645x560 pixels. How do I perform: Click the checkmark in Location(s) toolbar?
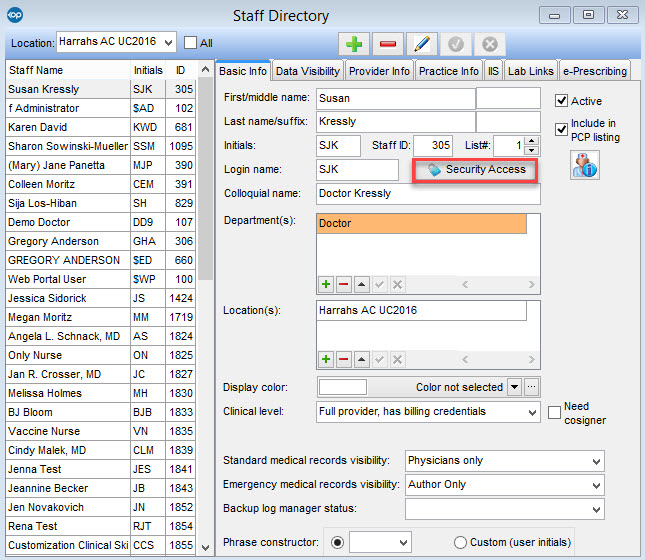point(379,360)
